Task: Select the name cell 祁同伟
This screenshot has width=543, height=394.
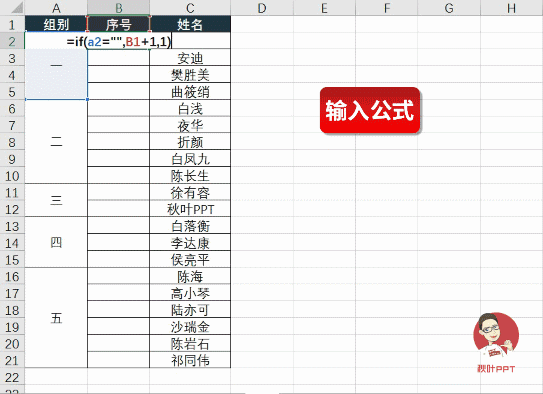Action: click(x=190, y=360)
